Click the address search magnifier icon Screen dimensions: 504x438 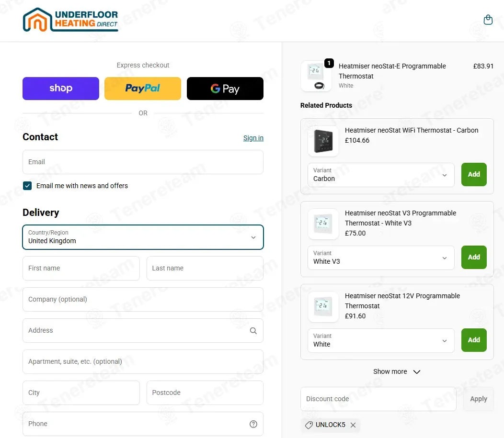tap(253, 331)
